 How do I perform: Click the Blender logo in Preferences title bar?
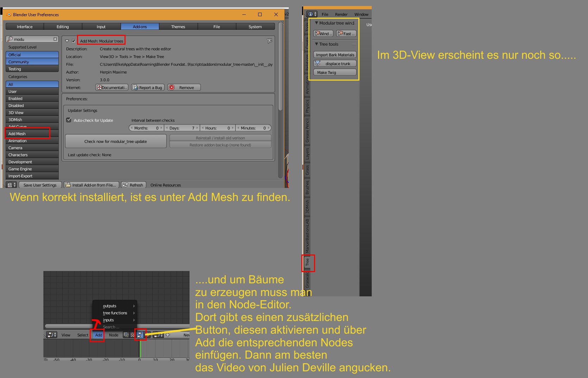tap(9, 14)
